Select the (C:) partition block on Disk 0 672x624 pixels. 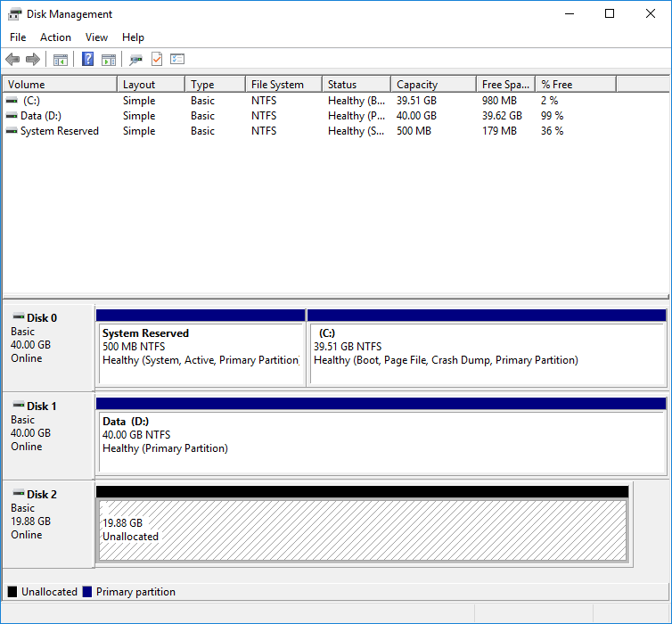pos(487,348)
